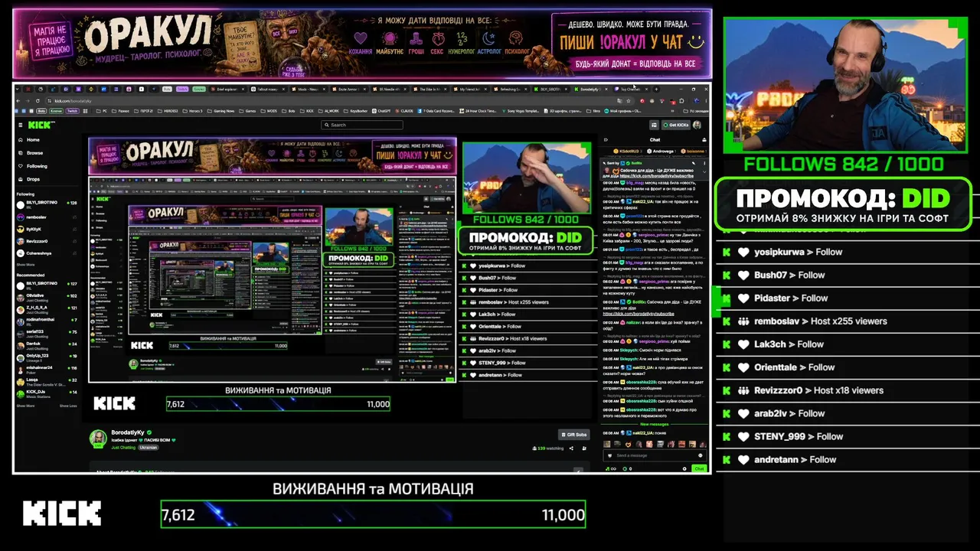The image size is (980, 551).
Task: Expand the About section chevron below the stream
Action: [578, 469]
